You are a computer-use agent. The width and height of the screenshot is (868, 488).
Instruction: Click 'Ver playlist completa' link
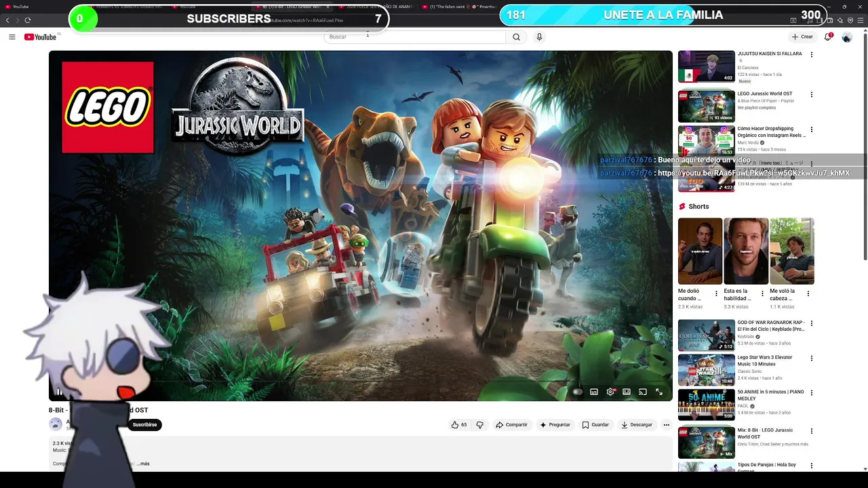[756, 108]
